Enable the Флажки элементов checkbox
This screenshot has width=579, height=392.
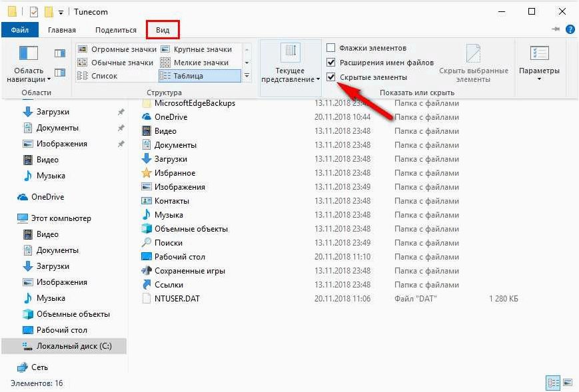point(331,47)
